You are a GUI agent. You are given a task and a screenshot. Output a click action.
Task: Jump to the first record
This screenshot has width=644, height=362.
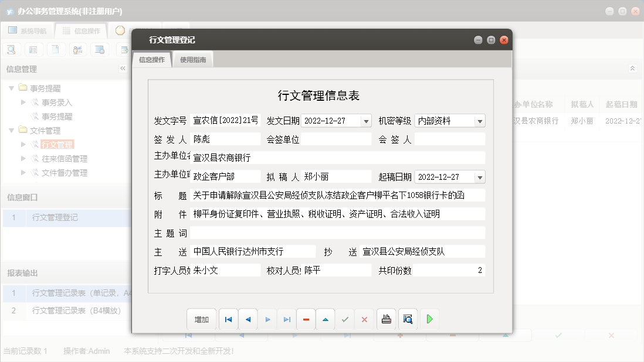[x=228, y=319]
